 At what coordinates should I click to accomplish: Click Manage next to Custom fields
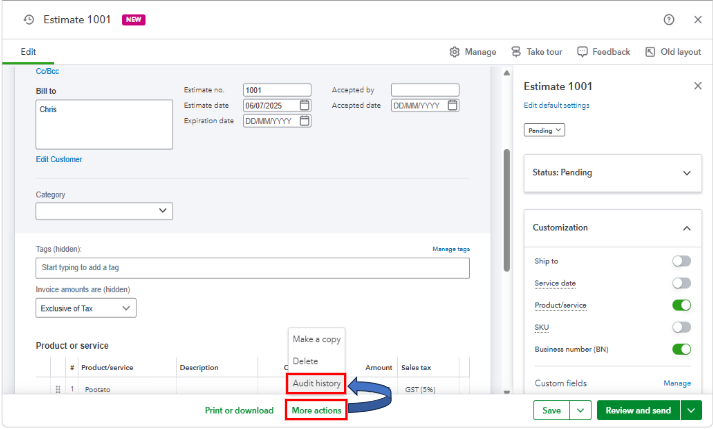(x=677, y=384)
